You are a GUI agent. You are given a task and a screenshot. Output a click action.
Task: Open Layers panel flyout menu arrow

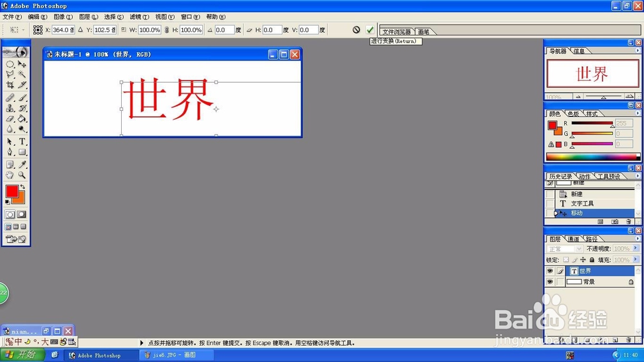tap(638, 239)
